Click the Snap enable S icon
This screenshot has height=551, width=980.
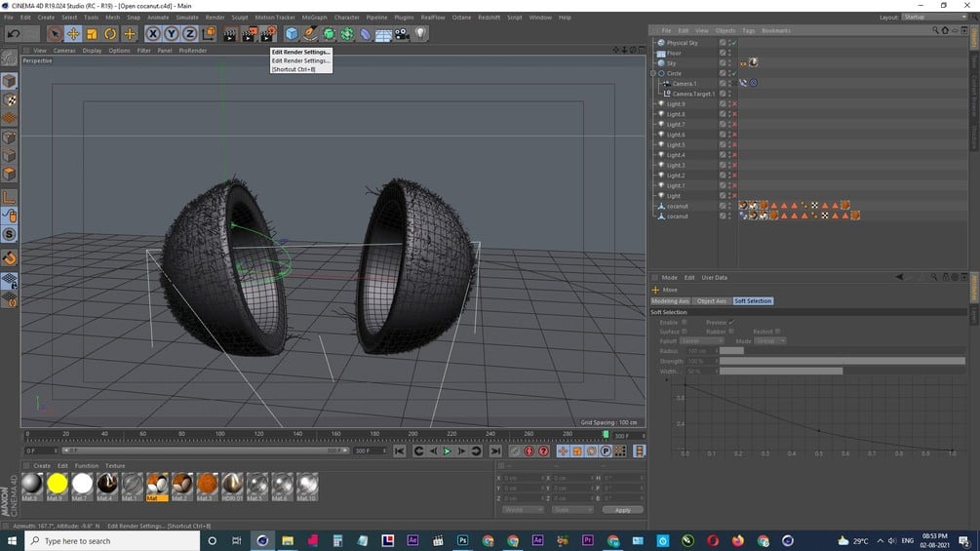click(10, 234)
